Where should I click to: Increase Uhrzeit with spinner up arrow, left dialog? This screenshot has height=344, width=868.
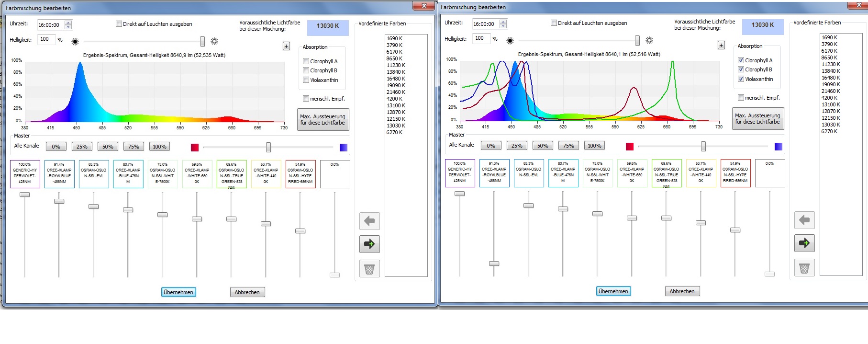click(68, 23)
